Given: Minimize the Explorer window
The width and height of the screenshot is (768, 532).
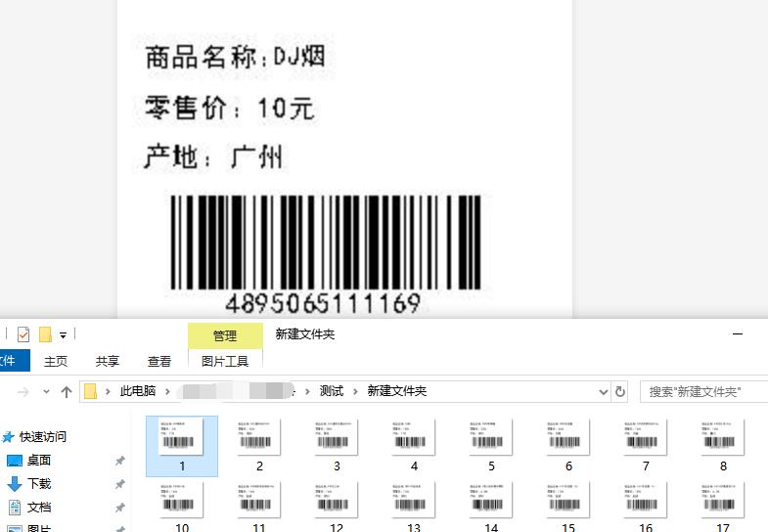Looking at the screenshot, I should click(x=738, y=333).
